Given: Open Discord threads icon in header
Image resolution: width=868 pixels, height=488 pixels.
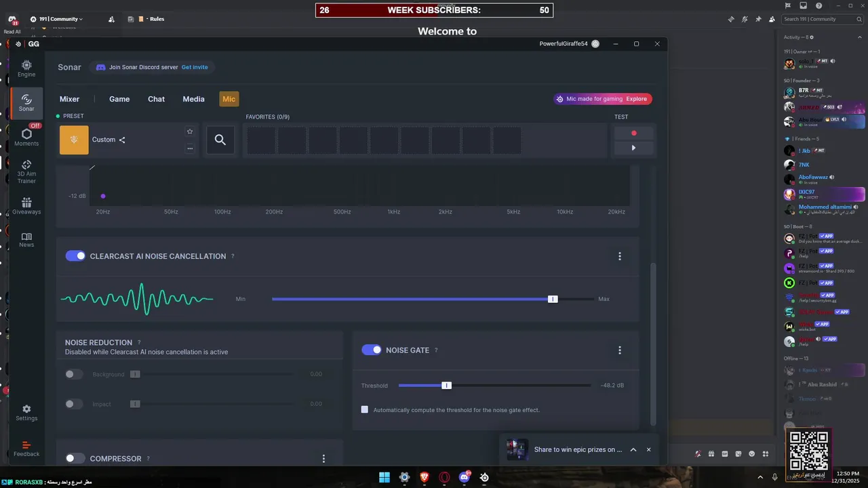Looking at the screenshot, I should coord(731,19).
